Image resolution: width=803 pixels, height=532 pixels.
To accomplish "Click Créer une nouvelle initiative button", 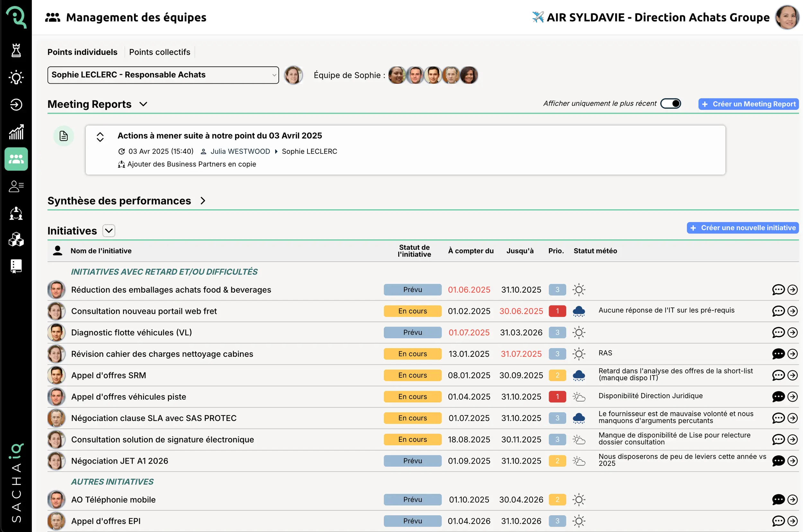I will point(742,228).
